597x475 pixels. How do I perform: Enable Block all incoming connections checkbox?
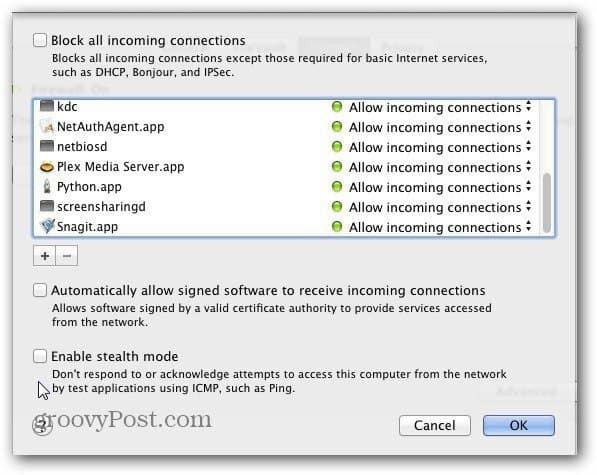click(x=40, y=40)
